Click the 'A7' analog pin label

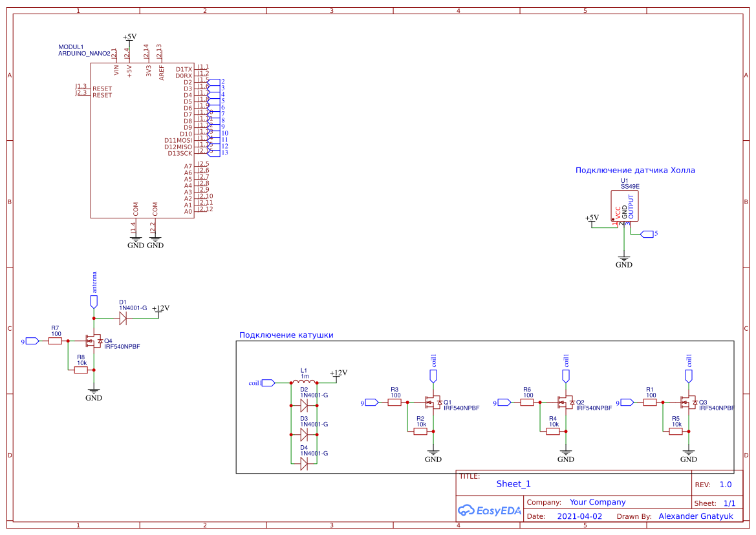[188, 167]
